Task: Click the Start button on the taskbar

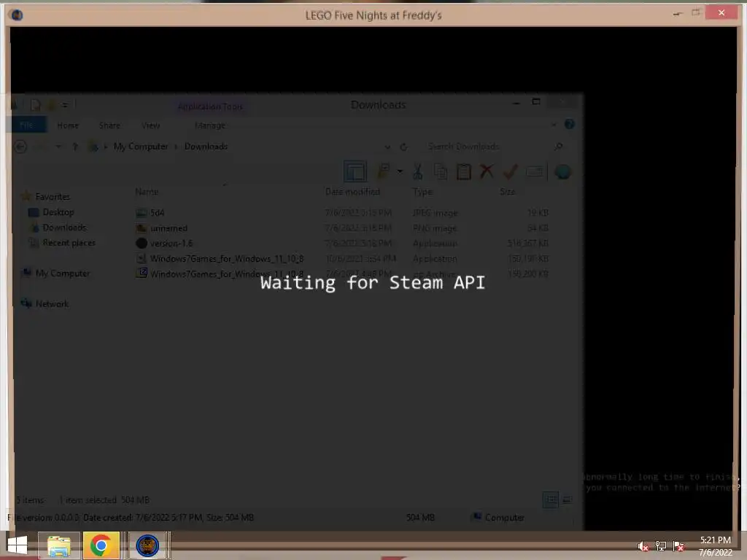Action: click(18, 545)
